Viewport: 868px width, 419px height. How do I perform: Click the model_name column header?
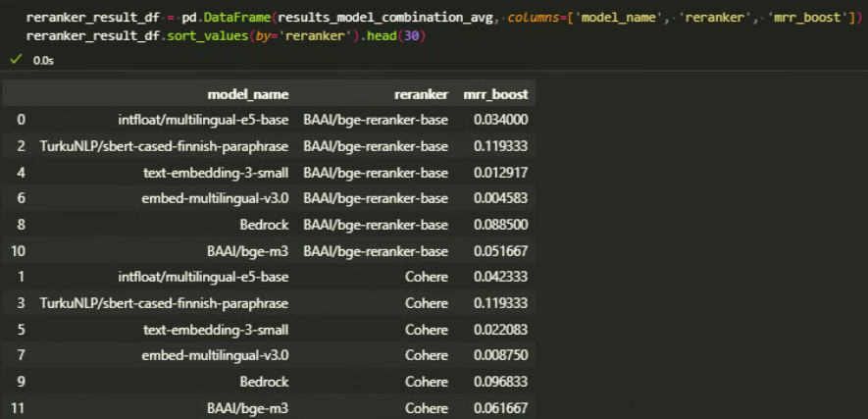(x=247, y=94)
